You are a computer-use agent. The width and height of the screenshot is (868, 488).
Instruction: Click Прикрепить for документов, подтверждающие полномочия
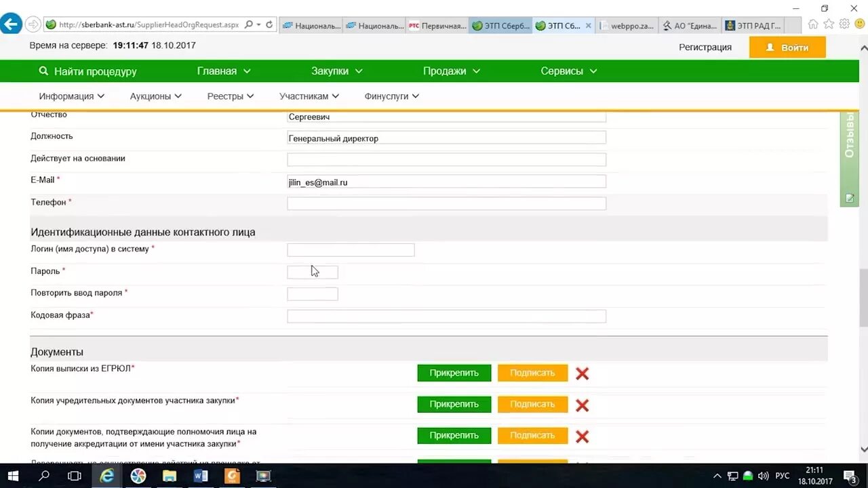click(454, 435)
